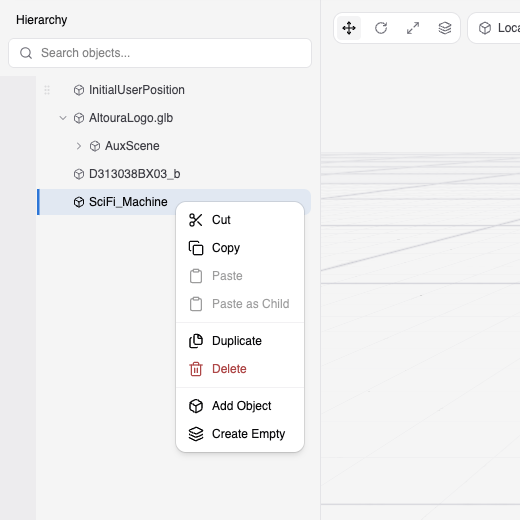Image resolution: width=520 pixels, height=520 pixels.
Task: Click the cube icon of SciFi_Machine
Action: point(79,202)
